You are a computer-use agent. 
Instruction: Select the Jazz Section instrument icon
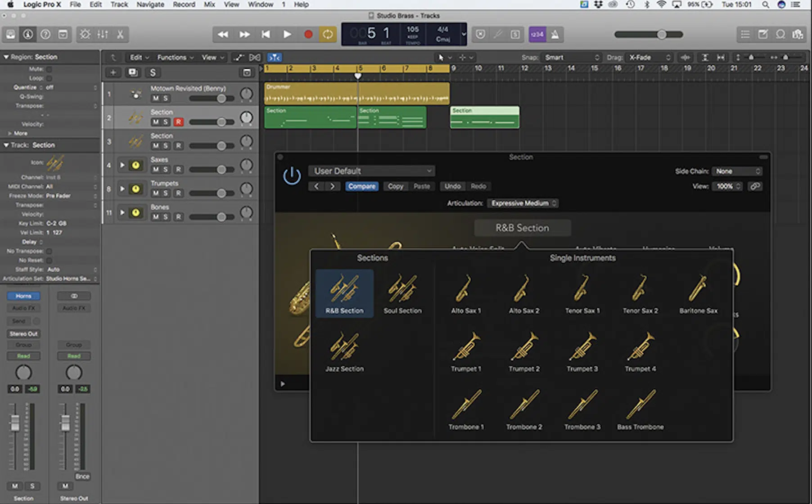pos(344,351)
